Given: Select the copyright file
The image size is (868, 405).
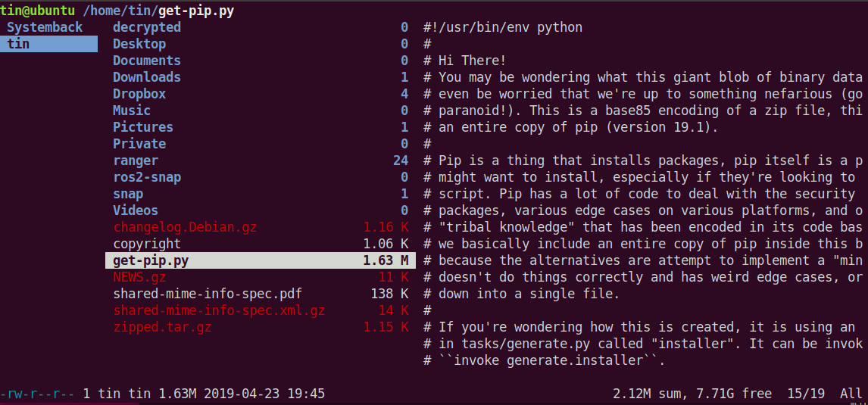Looking at the screenshot, I should click(x=261, y=244).
